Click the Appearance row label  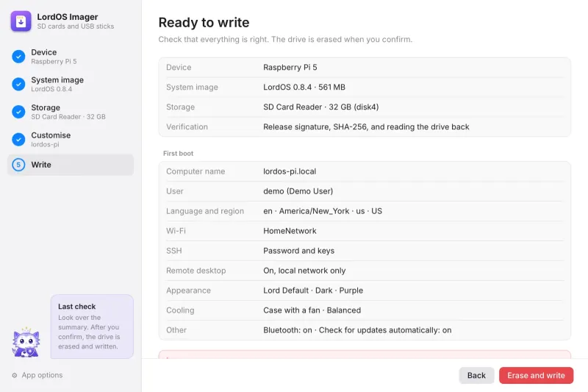(x=188, y=291)
